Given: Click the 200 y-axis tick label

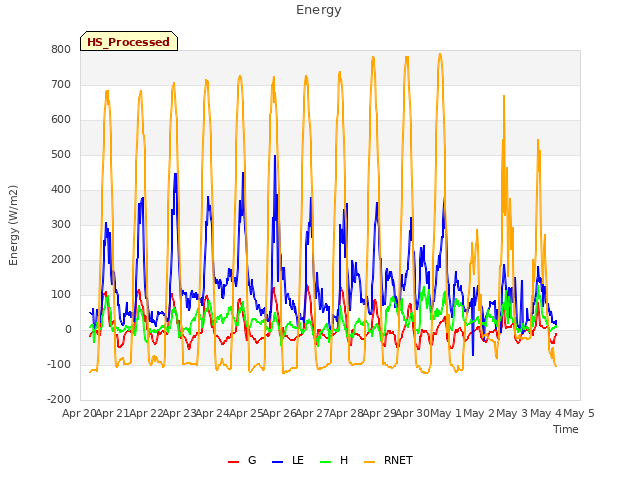Looking at the screenshot, I should (61, 260).
